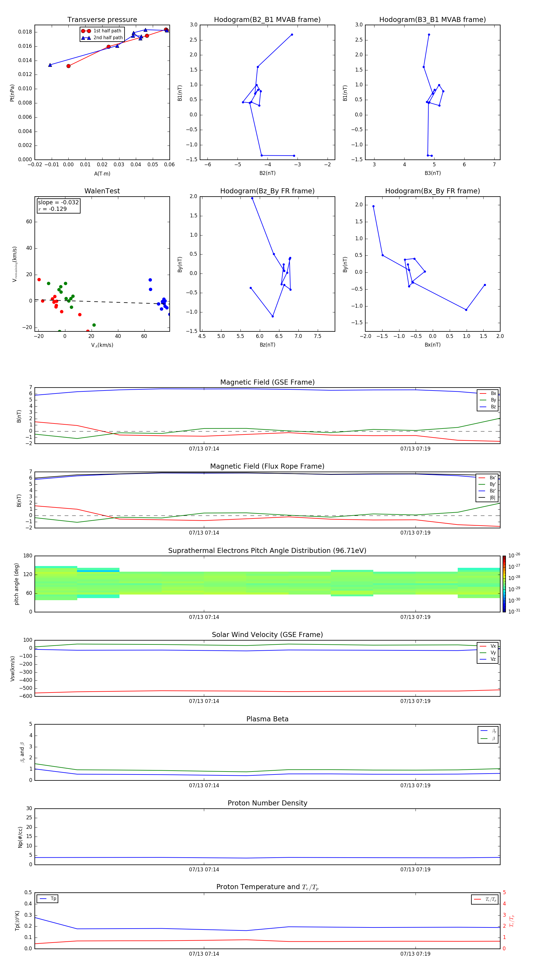Click "07/13 07:19" under Plasma Beta plot

415,785
